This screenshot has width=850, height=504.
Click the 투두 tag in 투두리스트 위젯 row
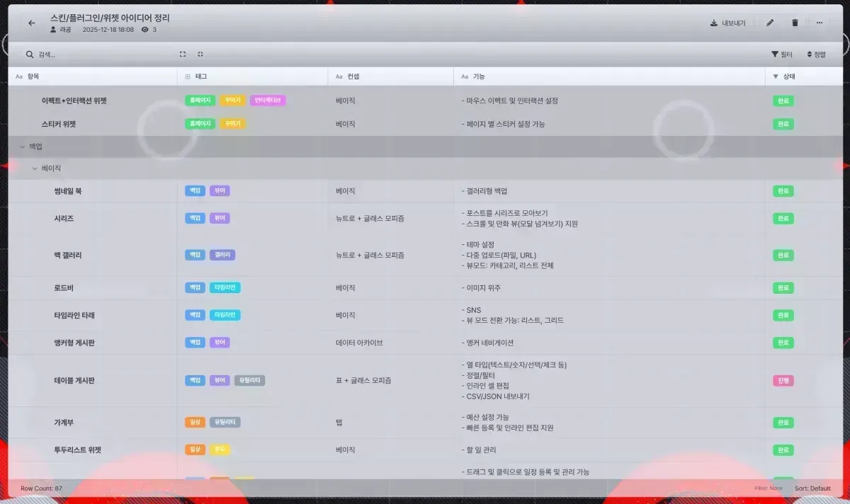(x=220, y=449)
